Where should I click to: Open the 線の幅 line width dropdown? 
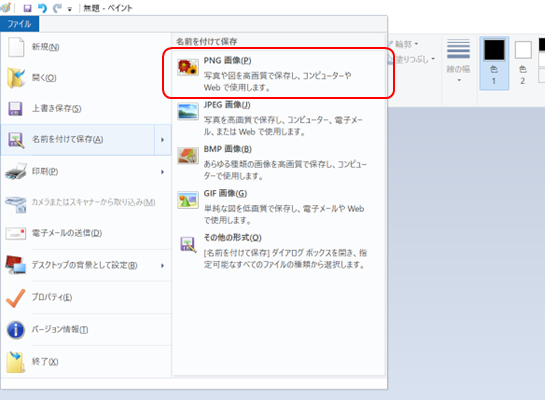click(458, 60)
